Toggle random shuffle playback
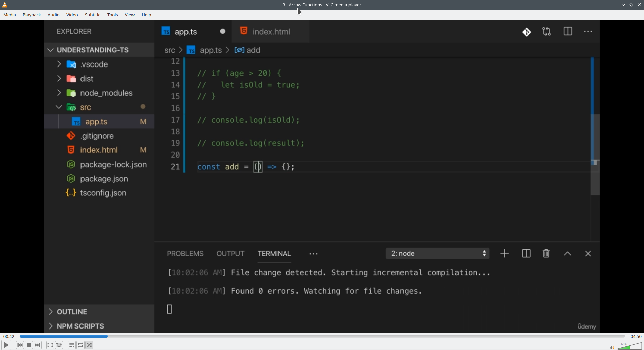The height and width of the screenshot is (350, 644). click(x=89, y=345)
